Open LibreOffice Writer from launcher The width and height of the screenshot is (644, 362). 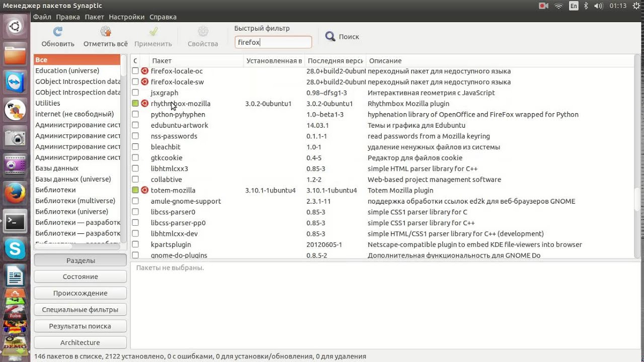[x=15, y=276]
